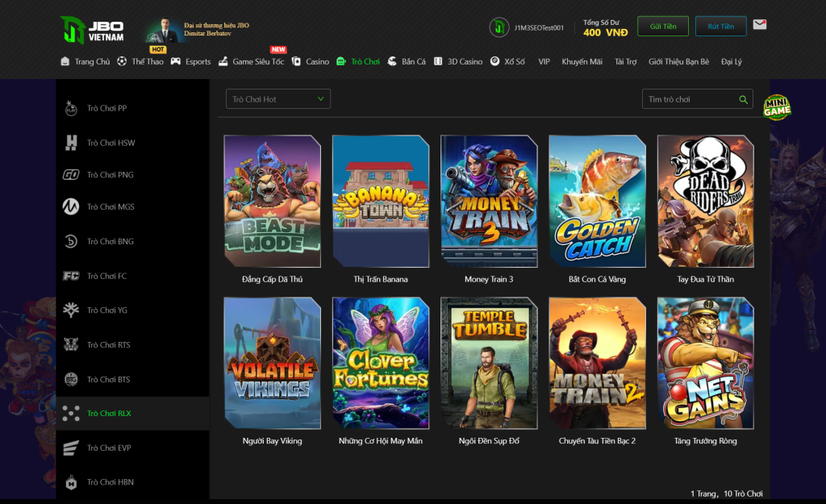Viewport: 826px width, 504px height.
Task: Click the icon beside 3D Casino
Action: (x=438, y=61)
